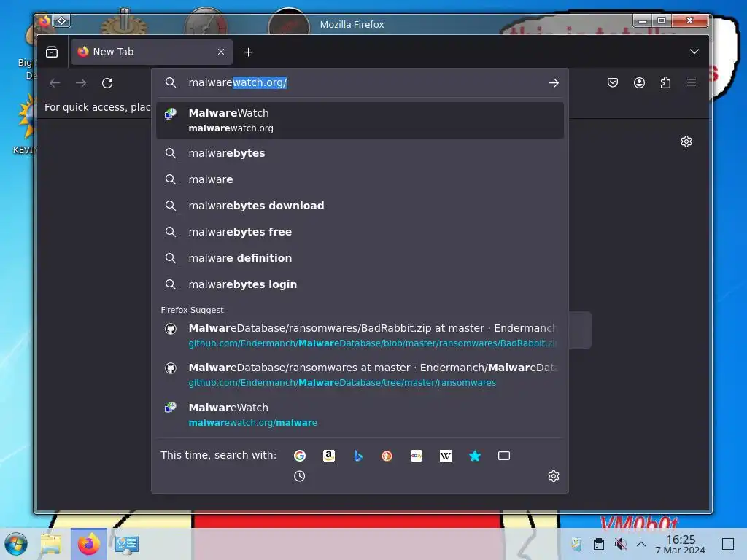This screenshot has width=747, height=560.
Task: Click the show desktop tray button
Action: (728, 544)
